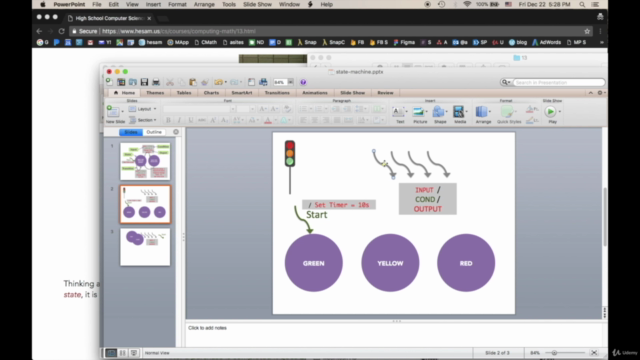Expand the Play slideshow dropdown arrow

coord(560,111)
